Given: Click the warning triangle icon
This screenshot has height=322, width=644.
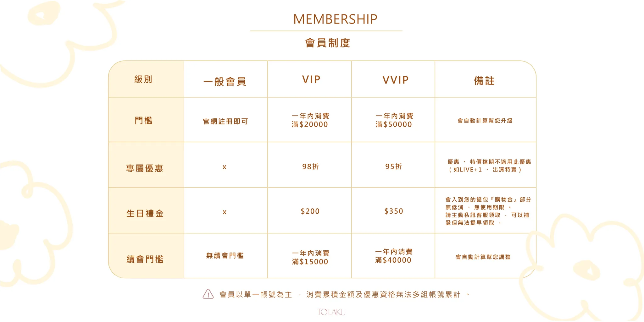Looking at the screenshot, I should coord(208,294).
